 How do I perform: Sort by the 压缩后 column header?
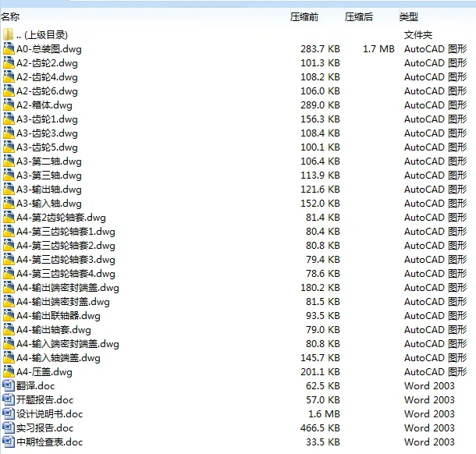pyautogui.click(x=358, y=16)
